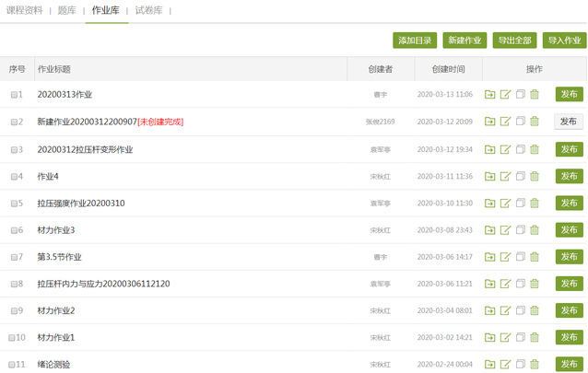Edit the 20200312拉压杆变形作业 row

pyautogui.click(x=505, y=149)
